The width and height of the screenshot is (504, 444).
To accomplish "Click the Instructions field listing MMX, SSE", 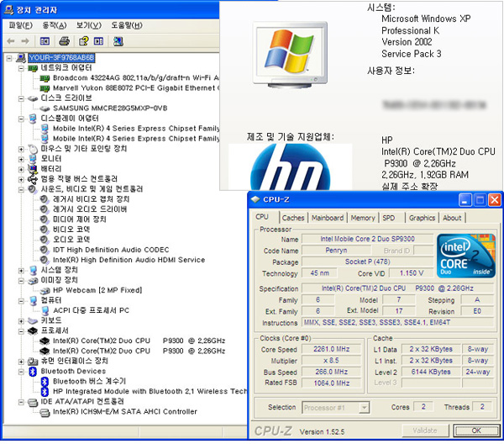I will [x=397, y=322].
